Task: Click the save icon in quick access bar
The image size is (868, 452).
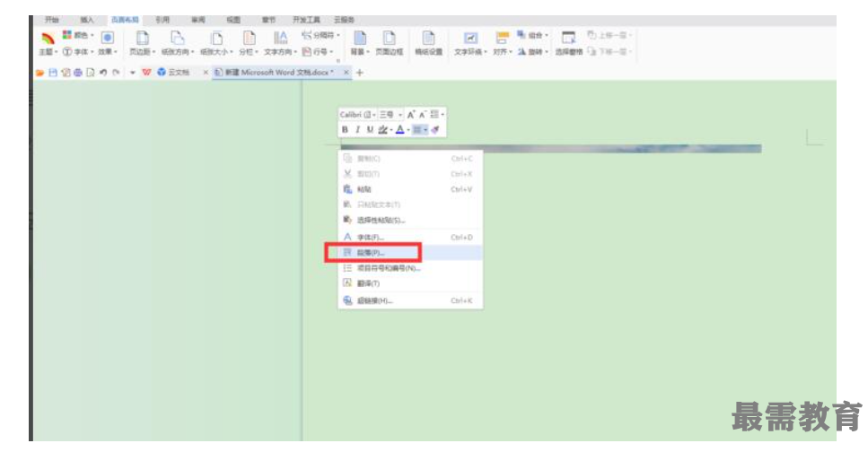Action: (53, 73)
